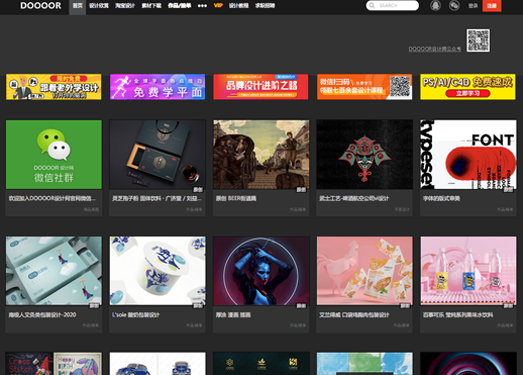This screenshot has width=523, height=375.
Task: Open the dark packaging box thumbnail
Action: (157, 154)
